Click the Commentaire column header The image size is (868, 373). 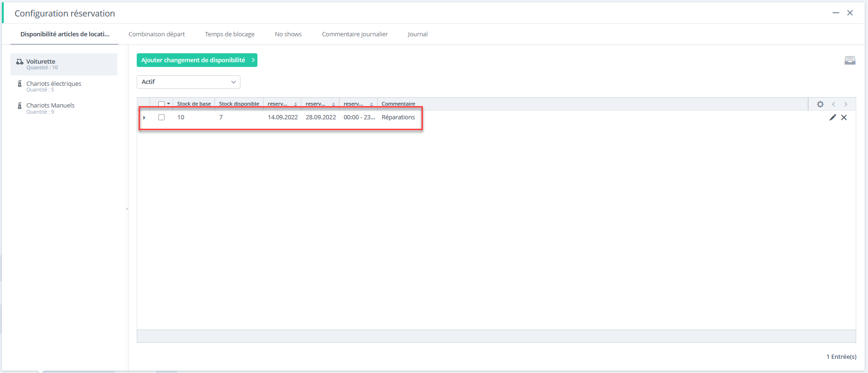coord(398,104)
